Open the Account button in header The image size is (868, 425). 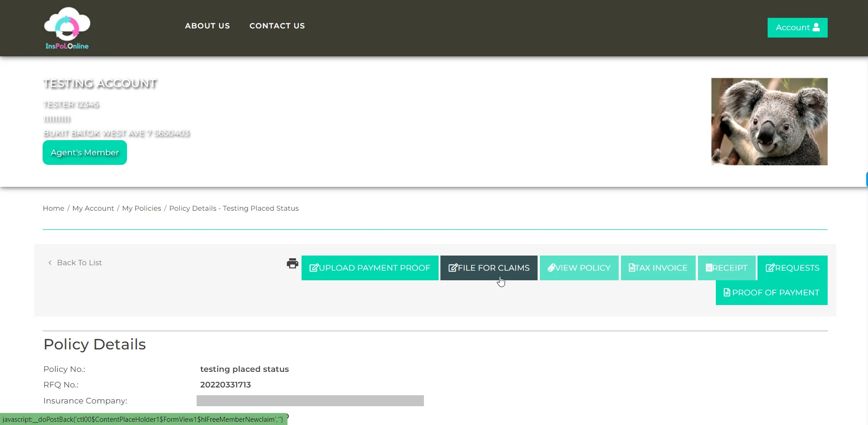(797, 27)
